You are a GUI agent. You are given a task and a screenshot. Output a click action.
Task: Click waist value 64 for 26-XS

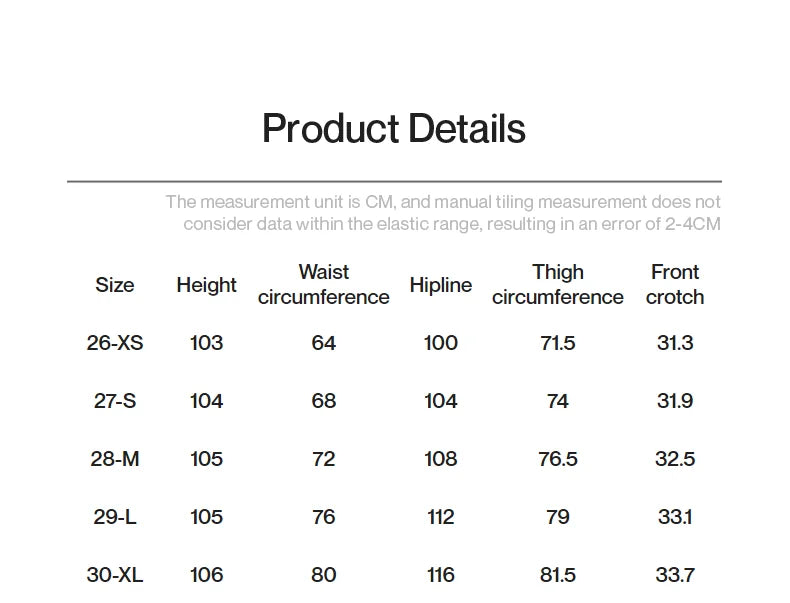point(323,343)
